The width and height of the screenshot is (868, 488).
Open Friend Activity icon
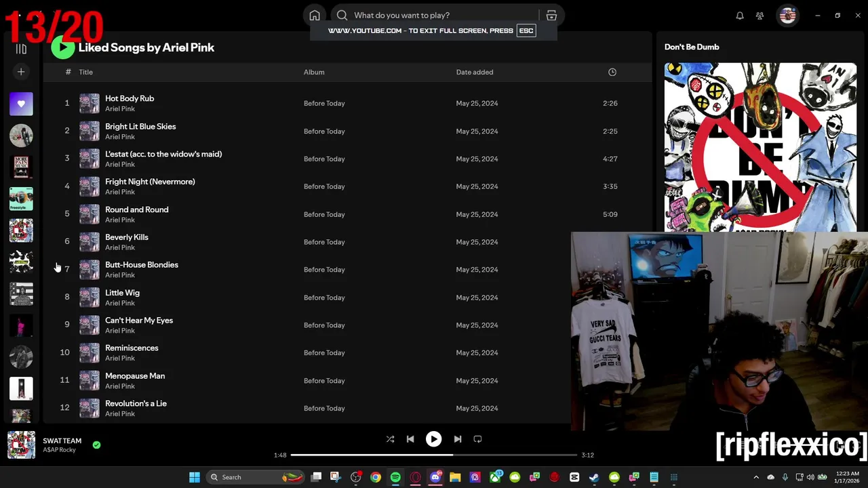(x=760, y=15)
